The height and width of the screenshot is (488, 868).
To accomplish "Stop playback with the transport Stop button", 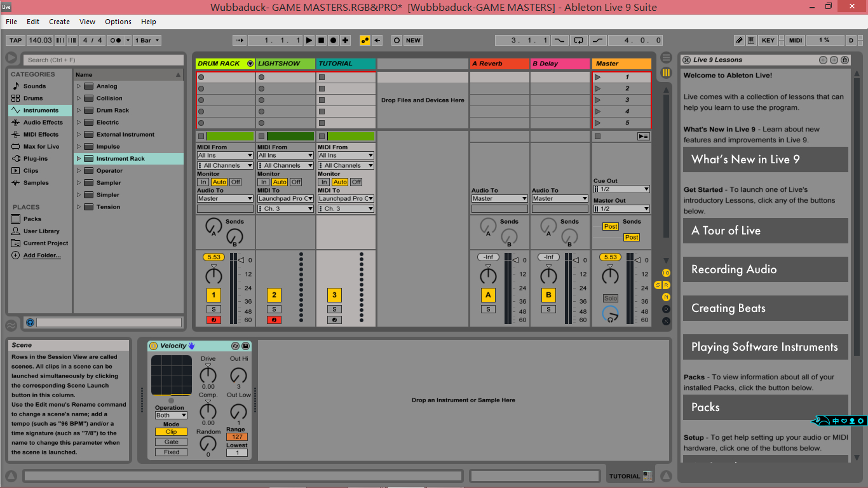I will tap(321, 40).
